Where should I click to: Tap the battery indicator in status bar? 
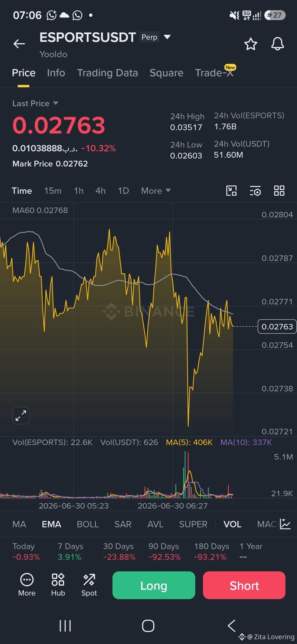[x=275, y=15]
